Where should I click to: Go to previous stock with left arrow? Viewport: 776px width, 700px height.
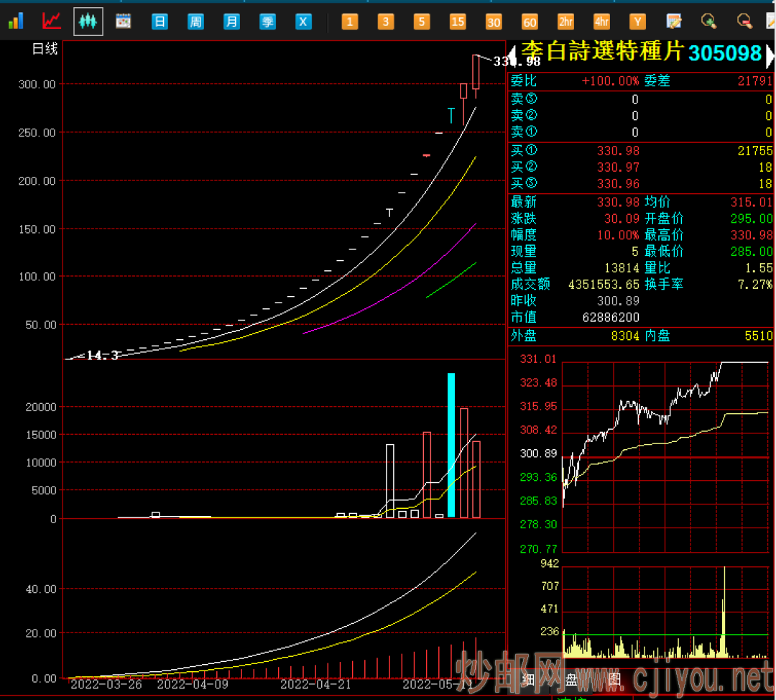pos(513,53)
